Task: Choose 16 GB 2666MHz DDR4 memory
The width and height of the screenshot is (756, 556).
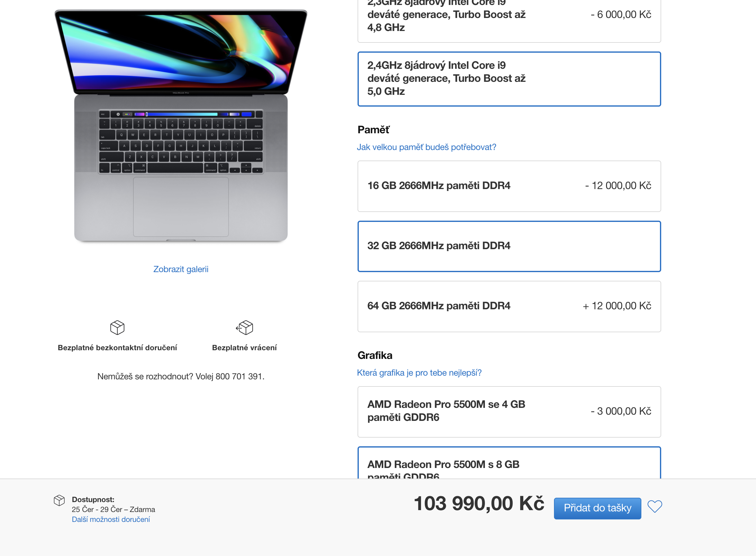Action: coord(509,186)
